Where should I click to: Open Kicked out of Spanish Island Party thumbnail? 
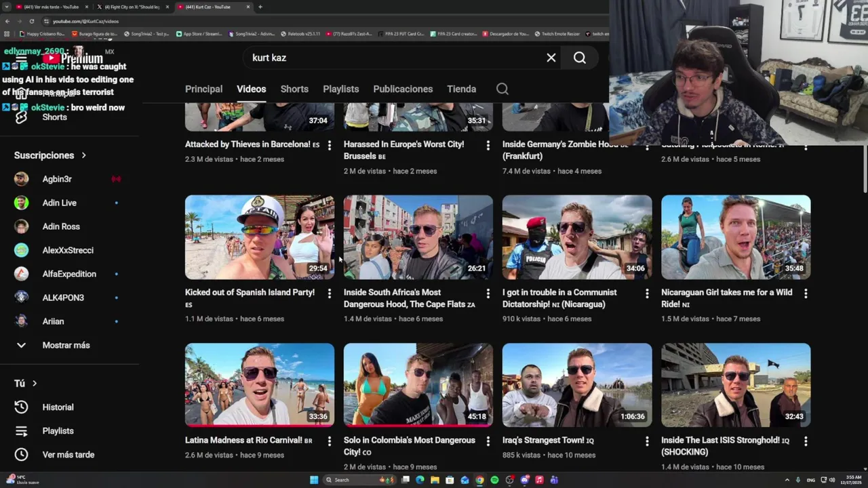pyautogui.click(x=260, y=237)
